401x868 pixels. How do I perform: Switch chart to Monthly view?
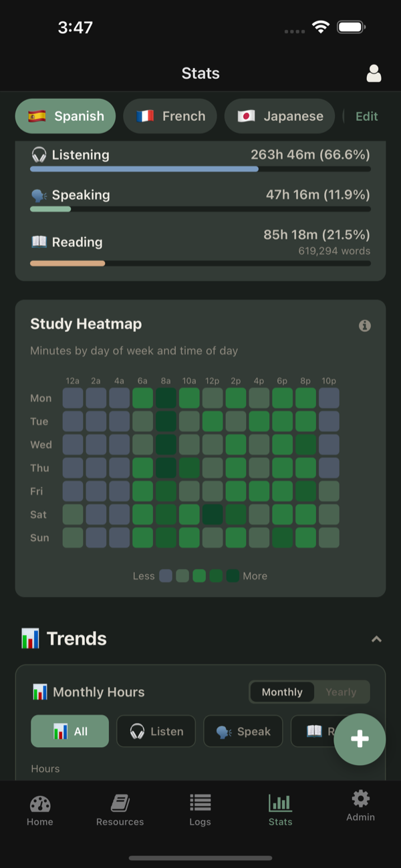pyautogui.click(x=282, y=692)
